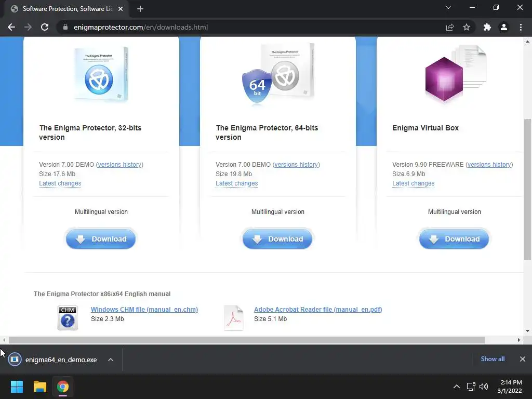Click the enigmaprotector.com address bar
This screenshot has height=399, width=532.
pos(251,27)
